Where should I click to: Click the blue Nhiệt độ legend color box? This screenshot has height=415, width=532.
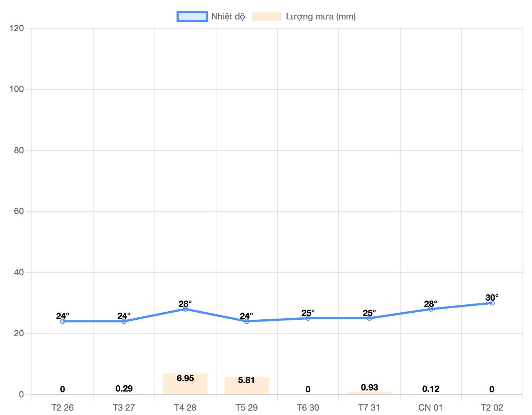192,16
